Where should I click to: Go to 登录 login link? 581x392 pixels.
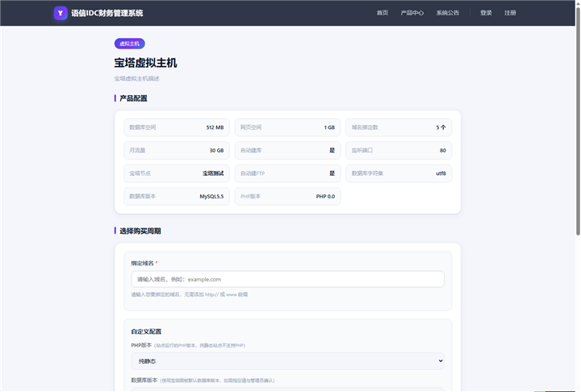[x=486, y=13]
